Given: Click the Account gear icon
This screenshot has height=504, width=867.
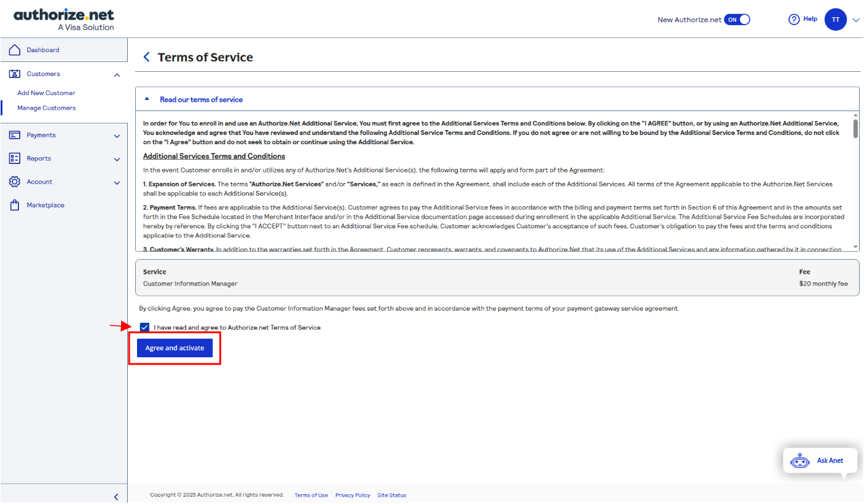Looking at the screenshot, I should tap(15, 182).
